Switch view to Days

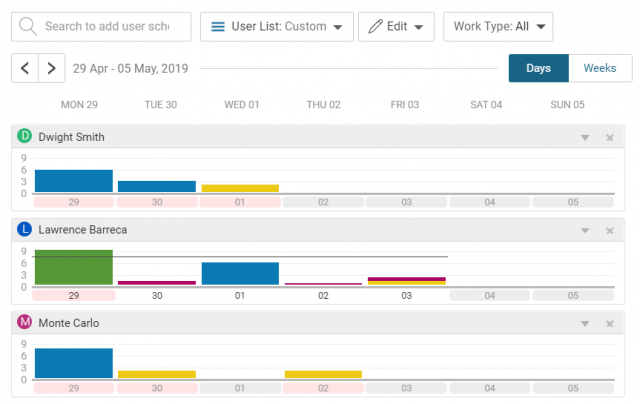(538, 68)
